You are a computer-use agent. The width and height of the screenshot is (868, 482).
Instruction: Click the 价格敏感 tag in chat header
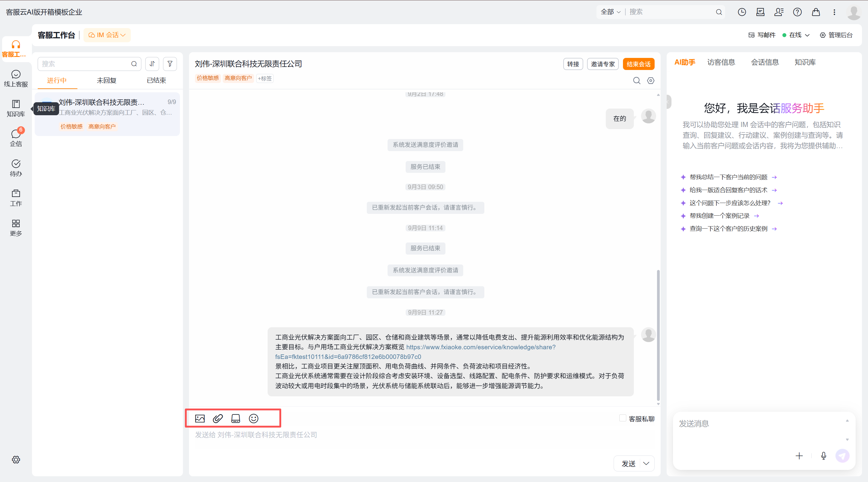coord(208,78)
